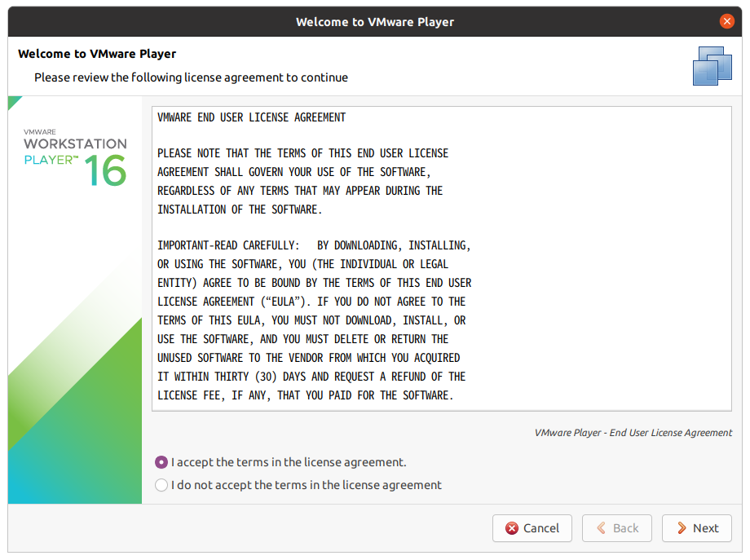Click the bold 'Welcome to VMware Player' header
The width and height of the screenshot is (750, 560).
click(x=97, y=54)
